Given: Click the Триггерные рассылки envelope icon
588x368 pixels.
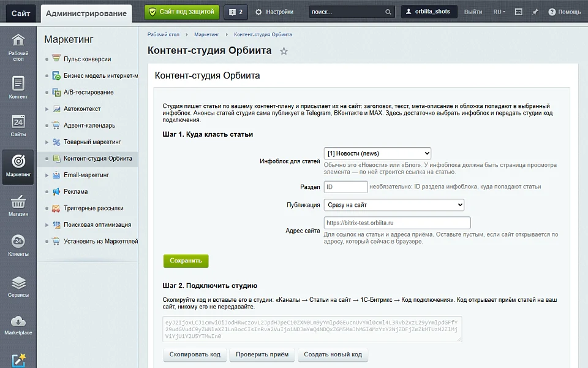Looking at the screenshot, I should click(56, 208).
